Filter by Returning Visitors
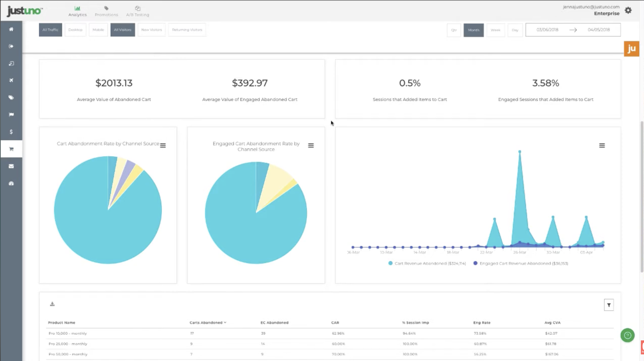This screenshot has width=644, height=361. pos(187,30)
